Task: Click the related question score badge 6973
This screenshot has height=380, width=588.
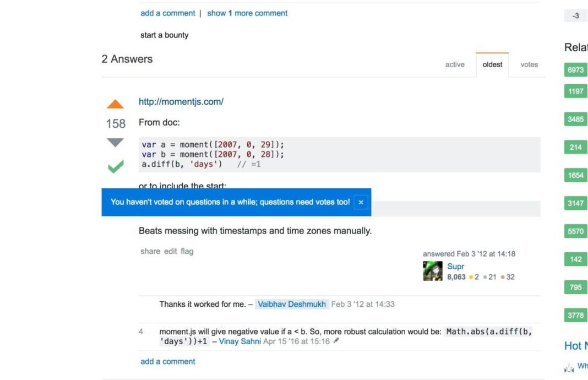Action: click(575, 69)
